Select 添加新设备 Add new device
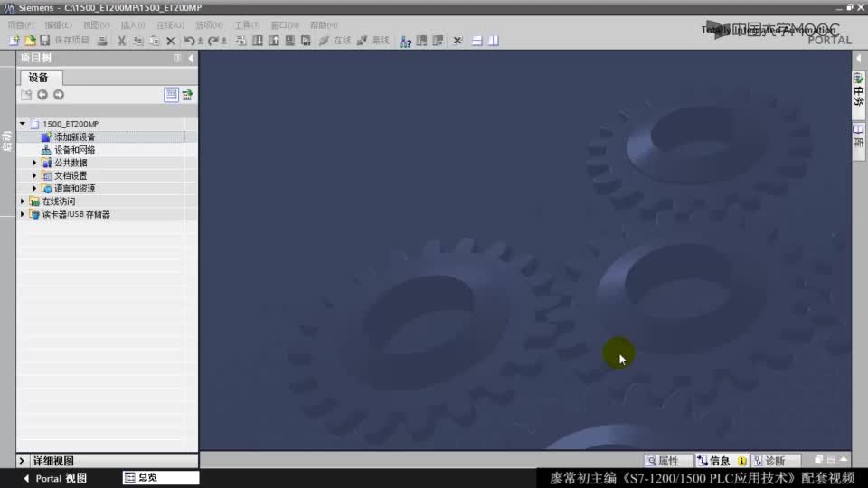Screen dimensions: 868x488 pyautogui.click(x=75, y=136)
